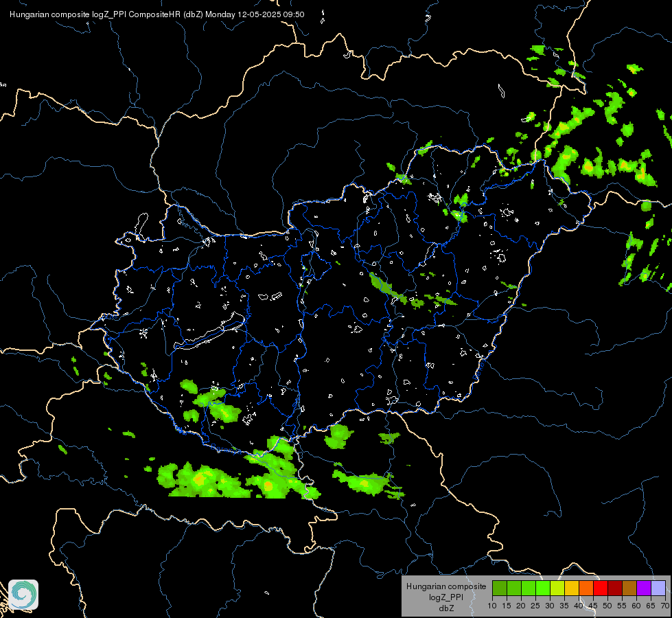Click the radar title text at top
The image size is (672, 618).
(x=157, y=14)
